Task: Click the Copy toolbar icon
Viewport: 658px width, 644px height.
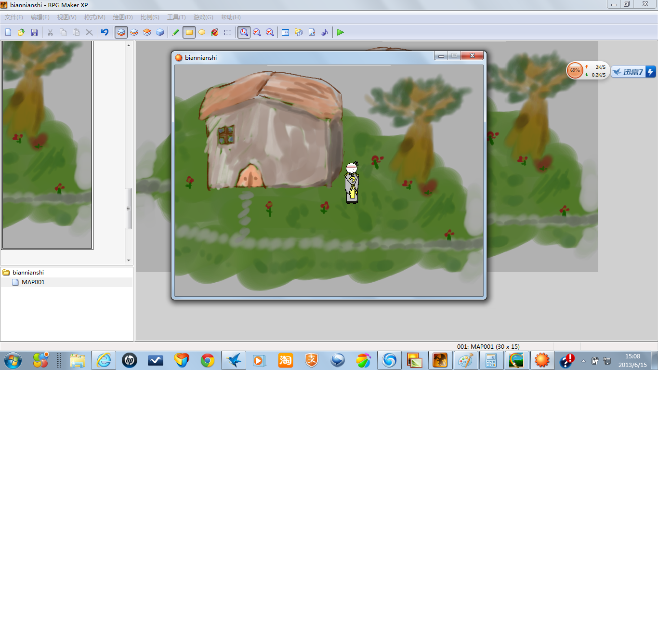Action: click(63, 32)
